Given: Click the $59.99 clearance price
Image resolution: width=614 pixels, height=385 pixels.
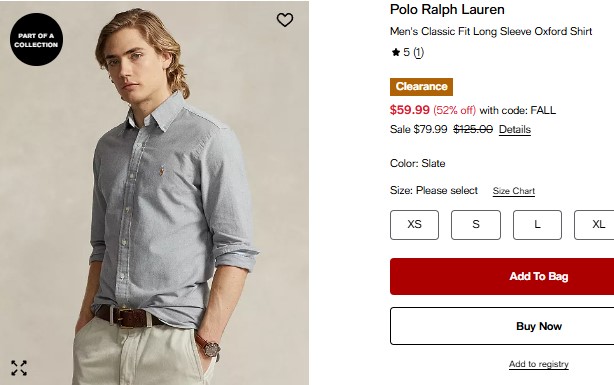Looking at the screenshot, I should click(x=410, y=110).
